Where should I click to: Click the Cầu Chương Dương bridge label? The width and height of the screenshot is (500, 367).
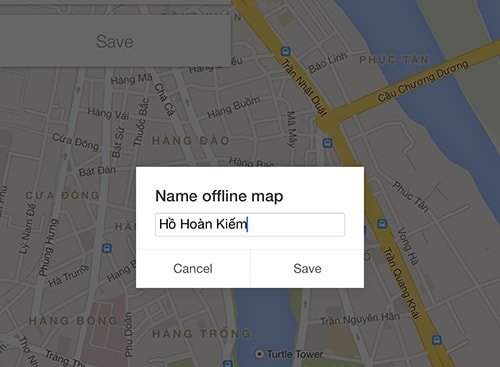(423, 80)
